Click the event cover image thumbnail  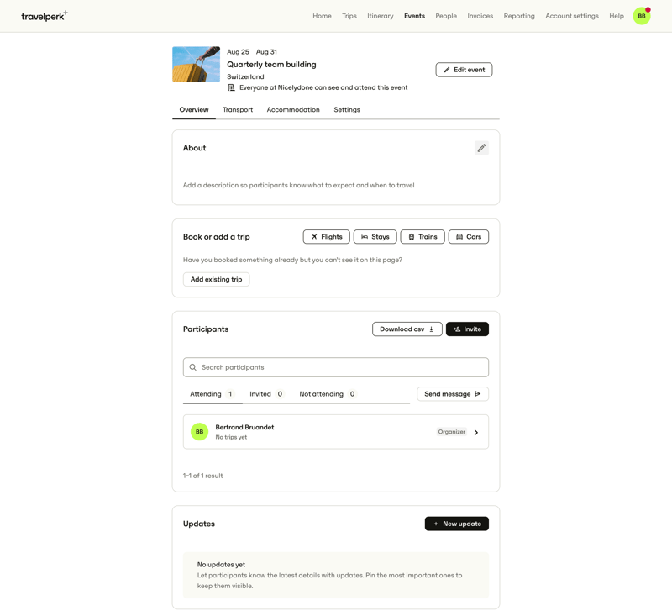196,64
